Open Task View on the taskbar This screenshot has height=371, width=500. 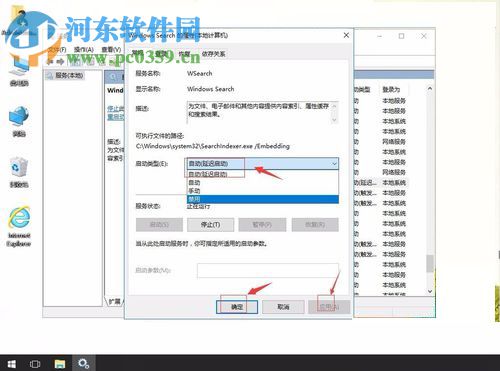click(x=35, y=364)
